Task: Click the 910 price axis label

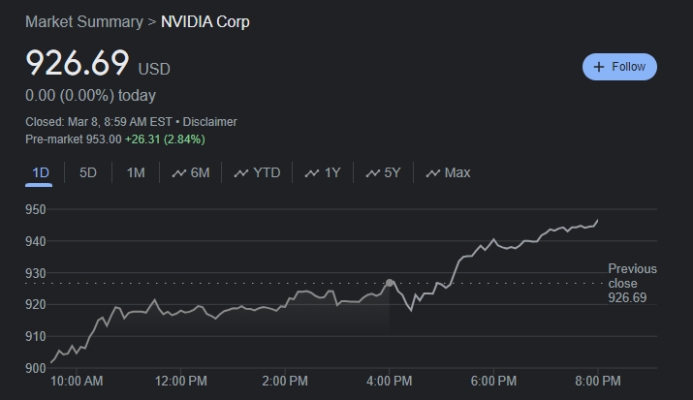Action: coord(36,336)
